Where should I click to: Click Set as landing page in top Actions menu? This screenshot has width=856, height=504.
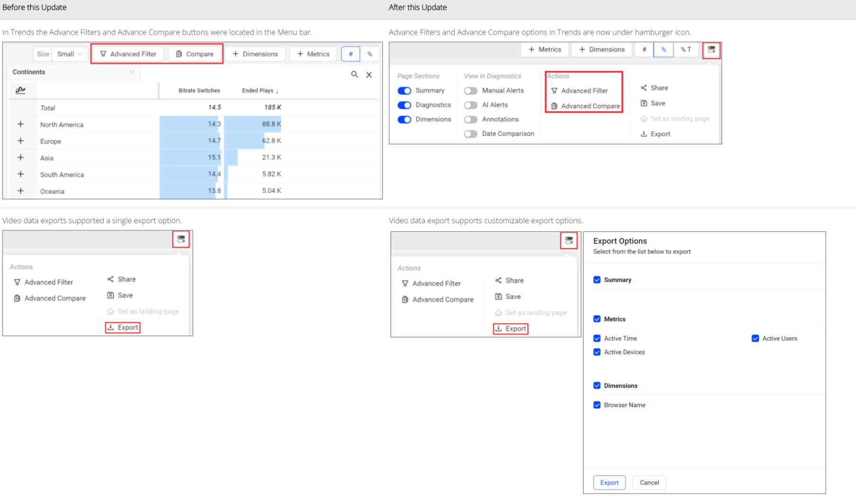click(x=679, y=119)
